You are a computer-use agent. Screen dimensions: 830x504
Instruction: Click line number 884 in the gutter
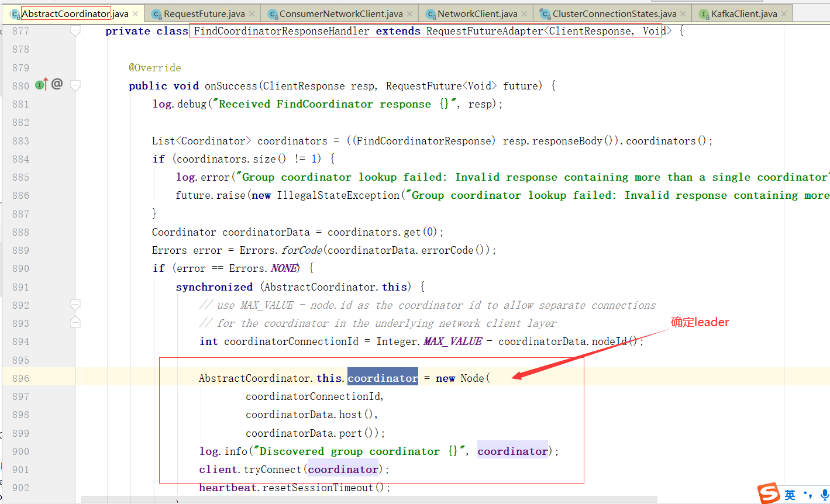[20, 159]
